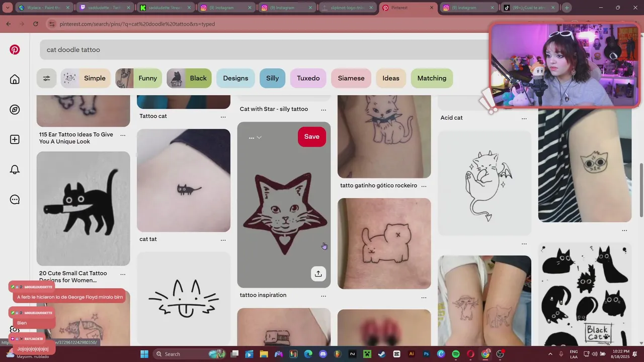The height and width of the screenshot is (362, 644).
Task: Switch to the Wplace browser tab
Action: tap(44, 8)
